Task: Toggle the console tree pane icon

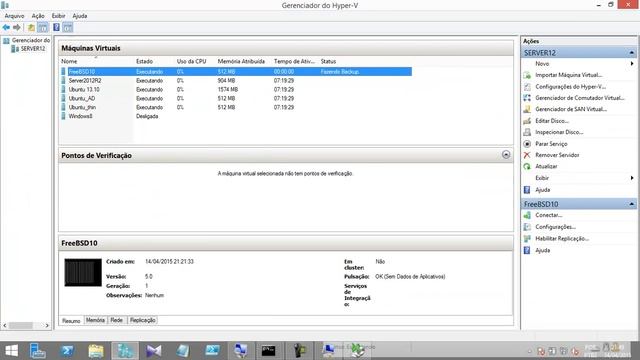Action: tap(42, 27)
